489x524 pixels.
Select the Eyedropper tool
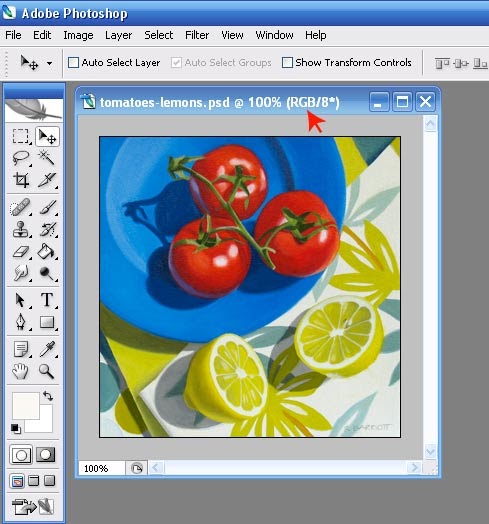click(47, 349)
